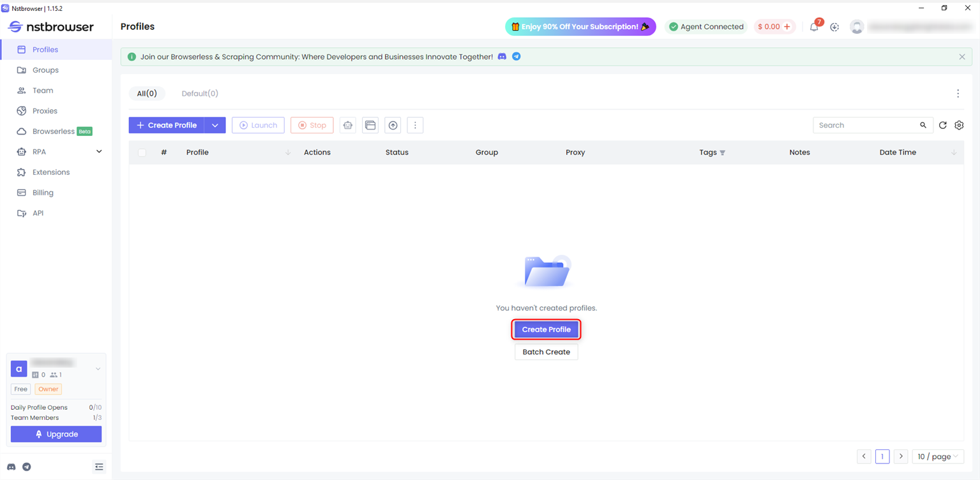This screenshot has height=480, width=980.
Task: Open the Billing page
Action: click(56, 193)
